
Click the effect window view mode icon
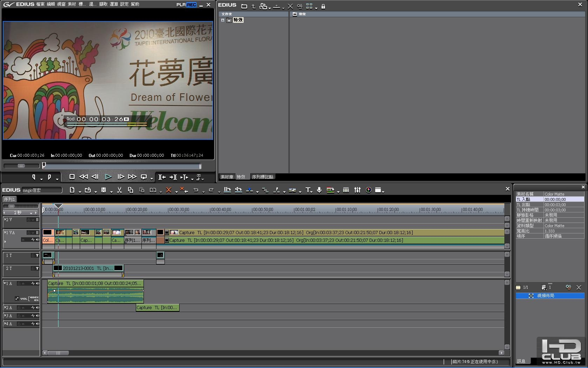coord(309,6)
